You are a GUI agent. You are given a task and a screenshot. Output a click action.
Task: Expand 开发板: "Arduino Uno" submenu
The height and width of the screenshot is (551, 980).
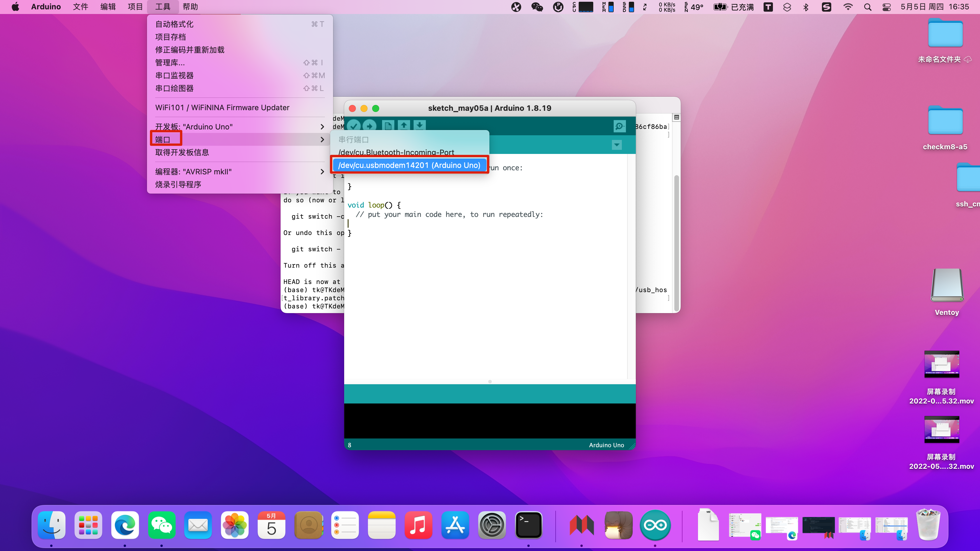[240, 127]
